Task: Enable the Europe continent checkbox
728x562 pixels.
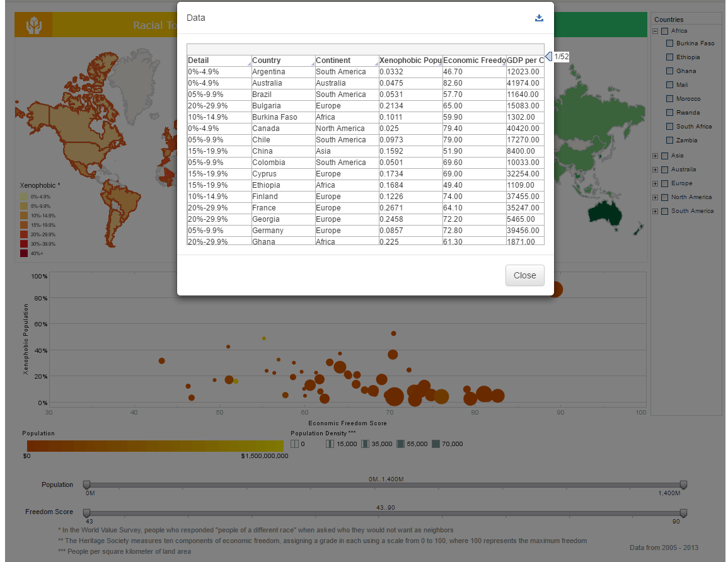Action: [664, 183]
